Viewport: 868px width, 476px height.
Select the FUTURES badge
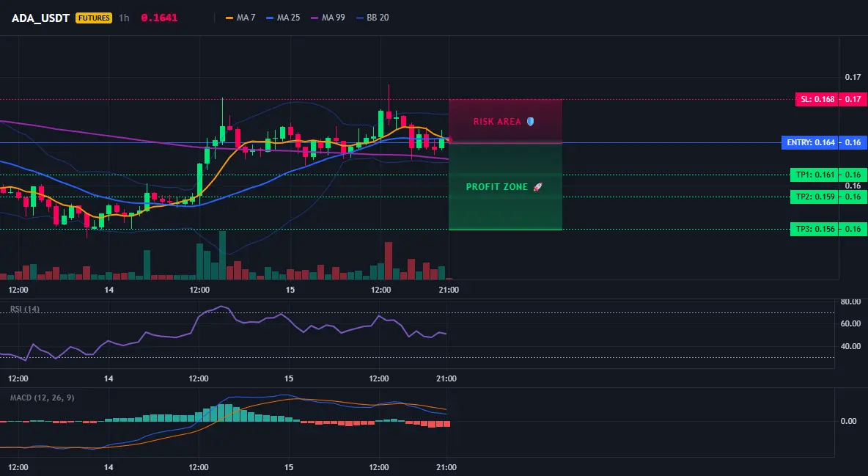tap(94, 18)
